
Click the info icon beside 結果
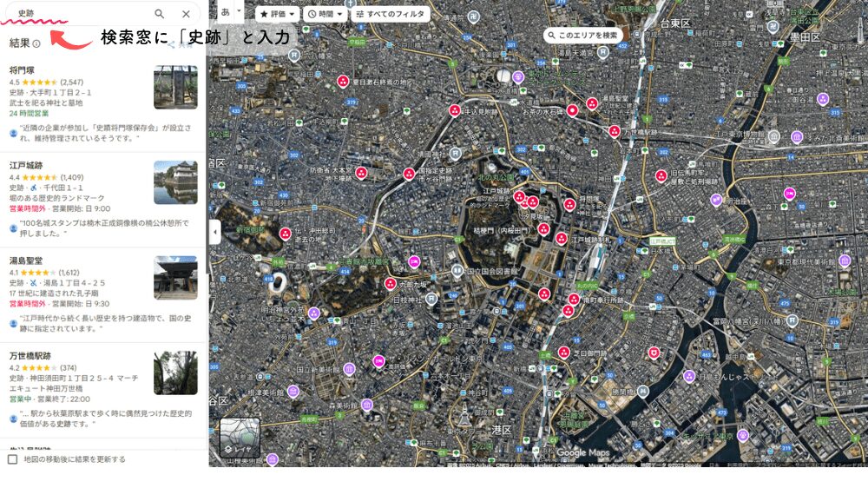(36, 43)
